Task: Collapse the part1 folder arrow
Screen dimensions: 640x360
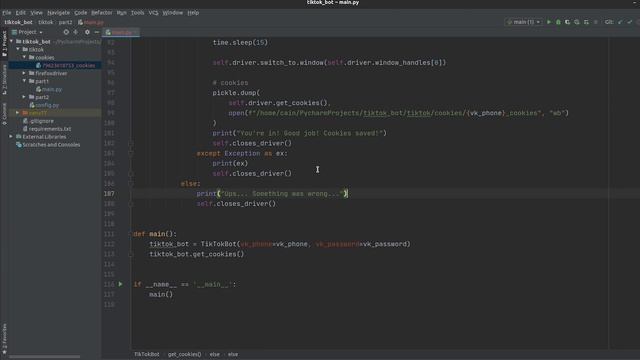Action: click(24, 81)
